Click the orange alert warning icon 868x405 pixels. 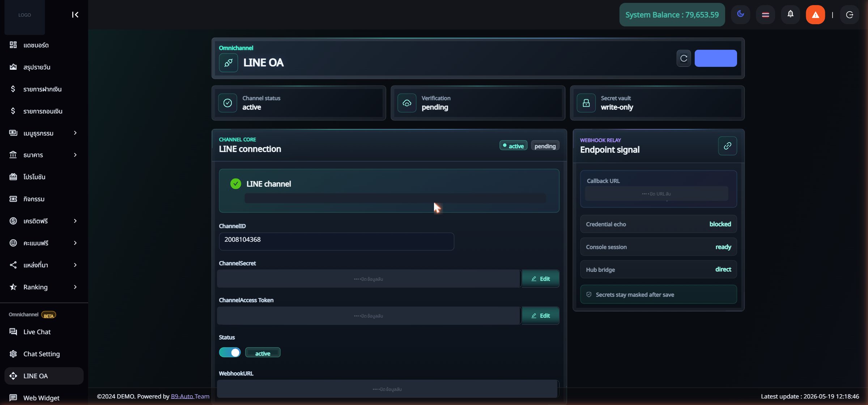(x=815, y=15)
